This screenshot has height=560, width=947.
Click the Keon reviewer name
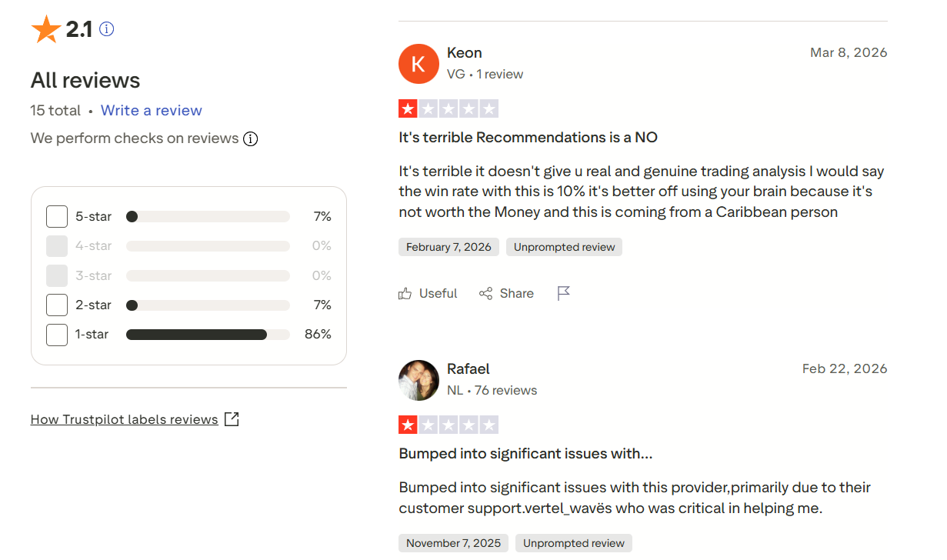click(x=465, y=53)
